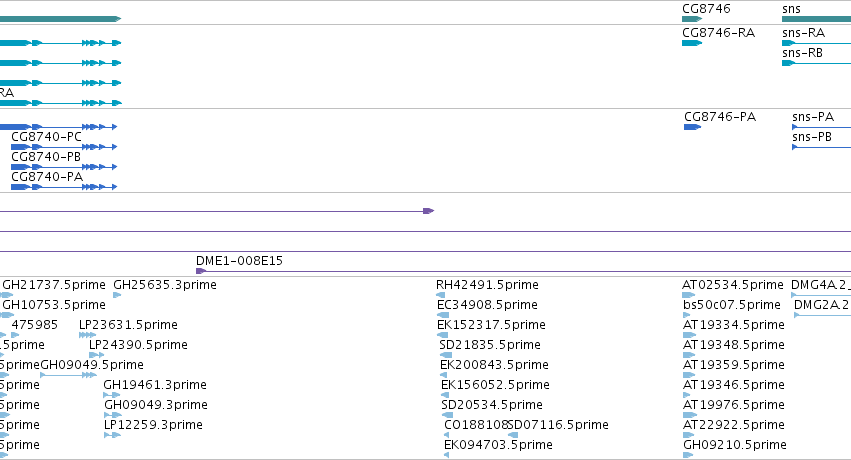This screenshot has width=851, height=460.
Task: Click the LP23631.5prime EST label
Action: (128, 325)
